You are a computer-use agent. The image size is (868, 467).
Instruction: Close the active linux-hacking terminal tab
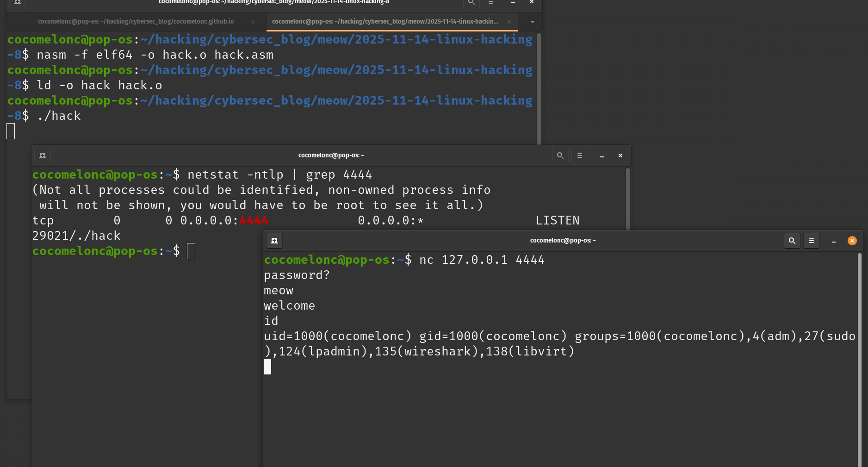point(508,22)
